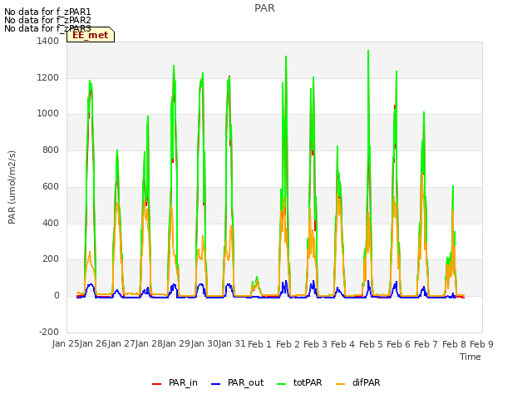Click the Jan 30 x-axis tick label
532x399 pixels.
pyautogui.click(x=204, y=343)
